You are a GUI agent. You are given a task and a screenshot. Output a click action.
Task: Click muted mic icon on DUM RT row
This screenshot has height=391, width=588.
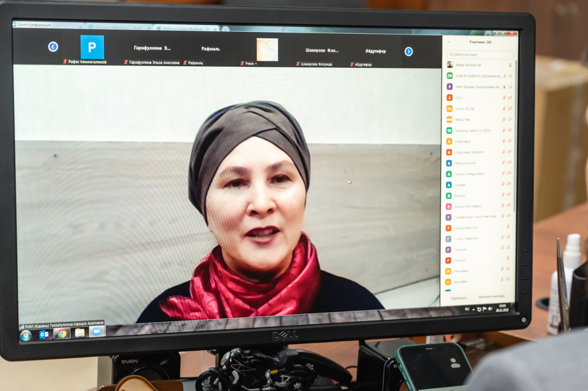(x=505, y=76)
